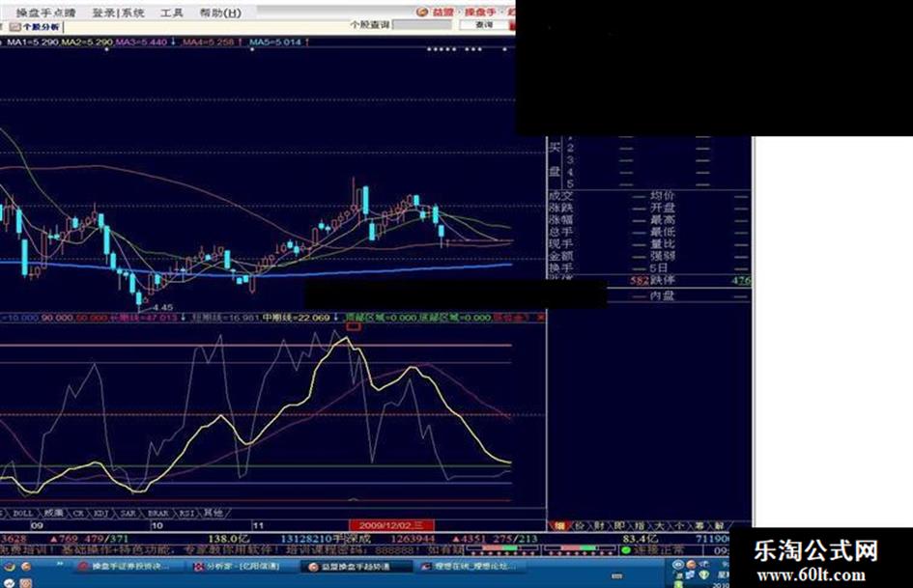
Task: Select the SAR indicator tab
Action: 128,514
